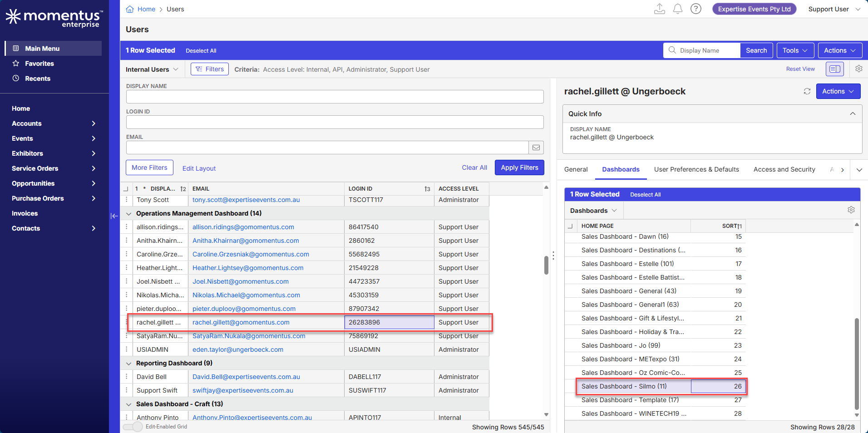868x433 pixels.
Task: Click the Home breadcrumb house icon
Action: [x=130, y=9]
